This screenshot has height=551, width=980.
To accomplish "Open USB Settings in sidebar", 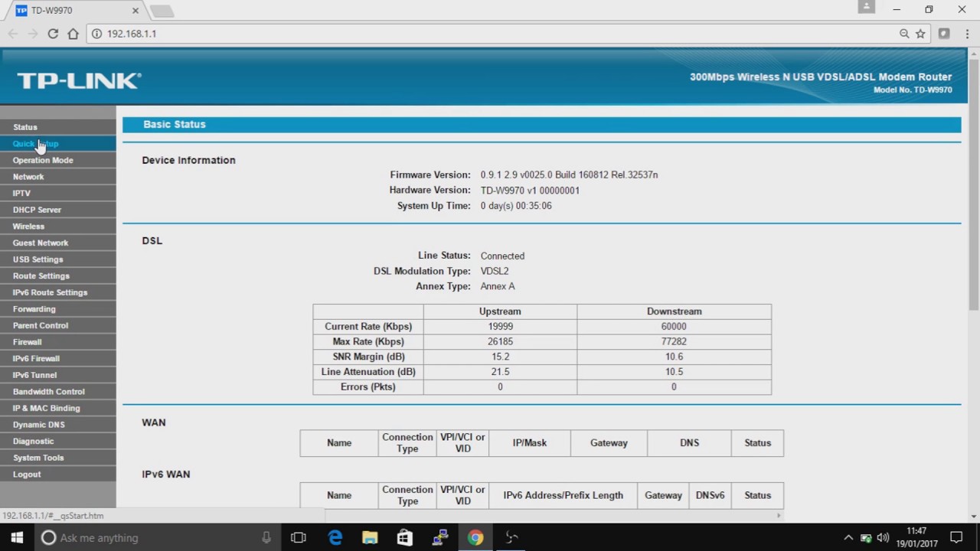I will pyautogui.click(x=58, y=259).
